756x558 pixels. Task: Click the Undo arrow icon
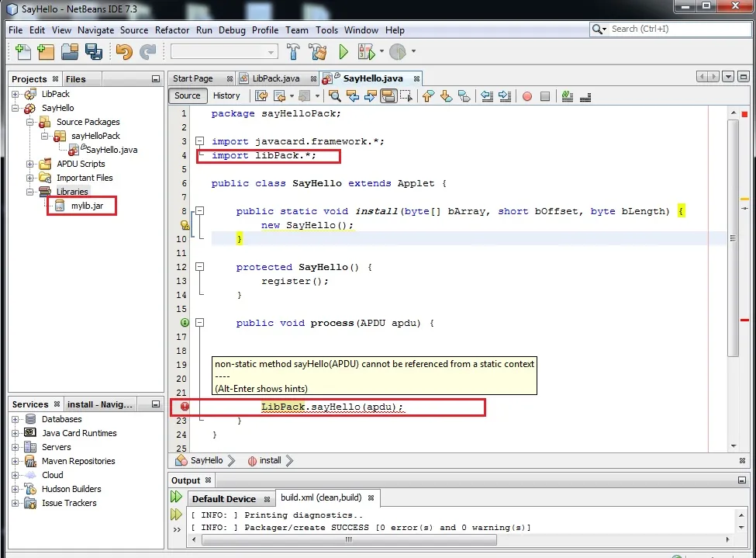[x=123, y=52]
